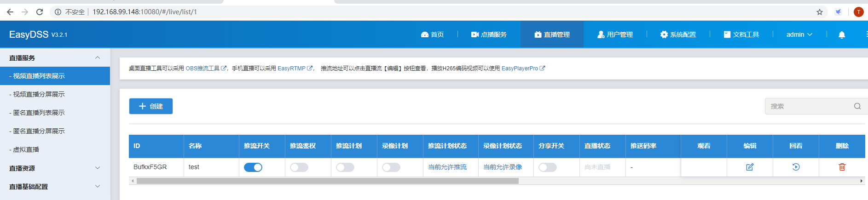Screen dimensions: 868x200
Task: Click the playback (回看) icon in test row
Action: point(796,167)
